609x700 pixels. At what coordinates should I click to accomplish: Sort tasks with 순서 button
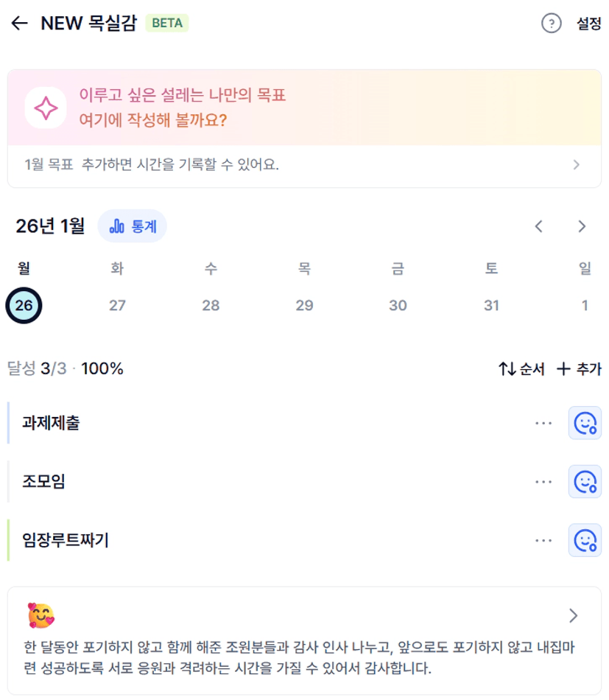(x=521, y=369)
